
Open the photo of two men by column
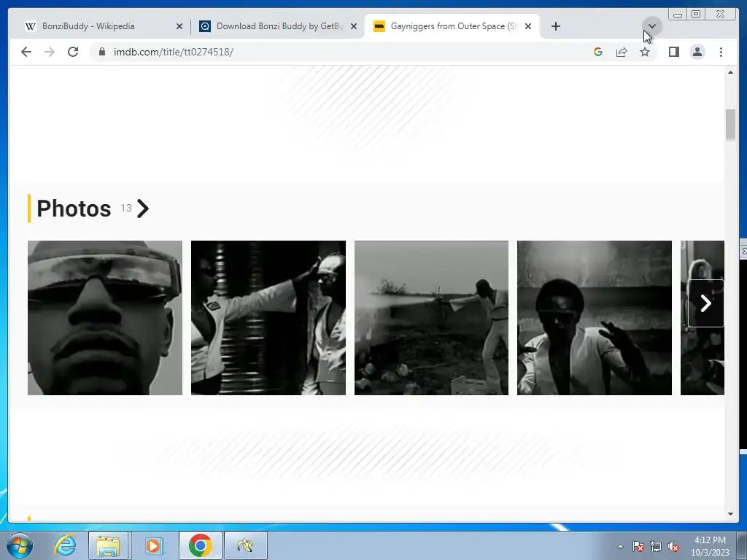tap(268, 318)
